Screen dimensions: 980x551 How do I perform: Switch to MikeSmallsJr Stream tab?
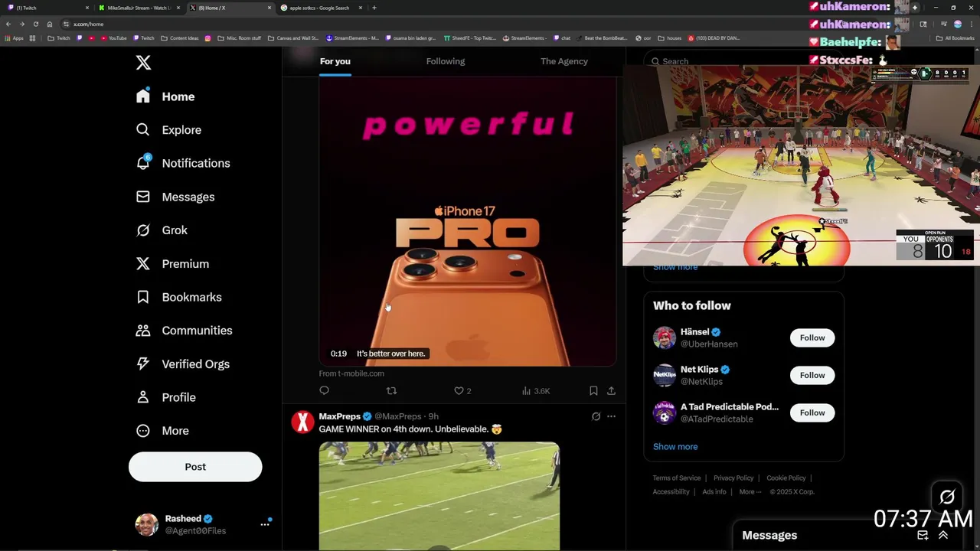(138, 8)
